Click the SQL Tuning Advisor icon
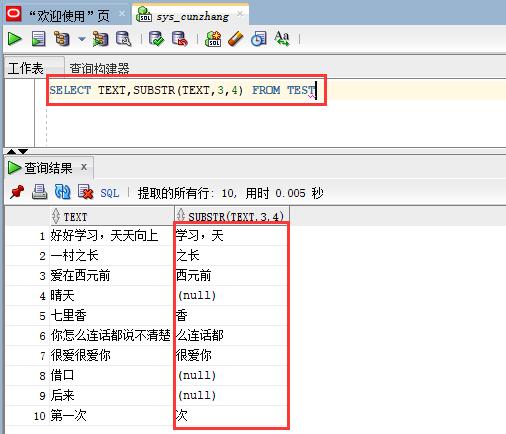The image size is (506, 434). (123, 39)
